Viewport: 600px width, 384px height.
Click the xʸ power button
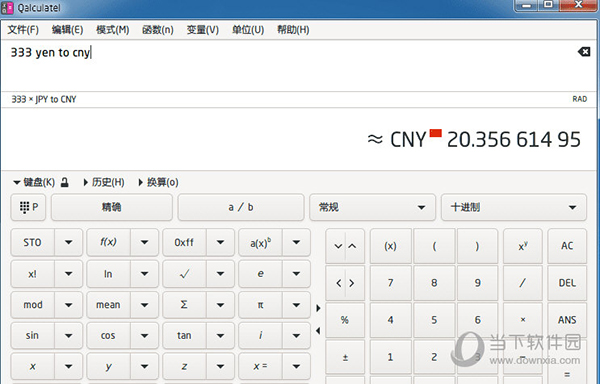click(x=523, y=246)
